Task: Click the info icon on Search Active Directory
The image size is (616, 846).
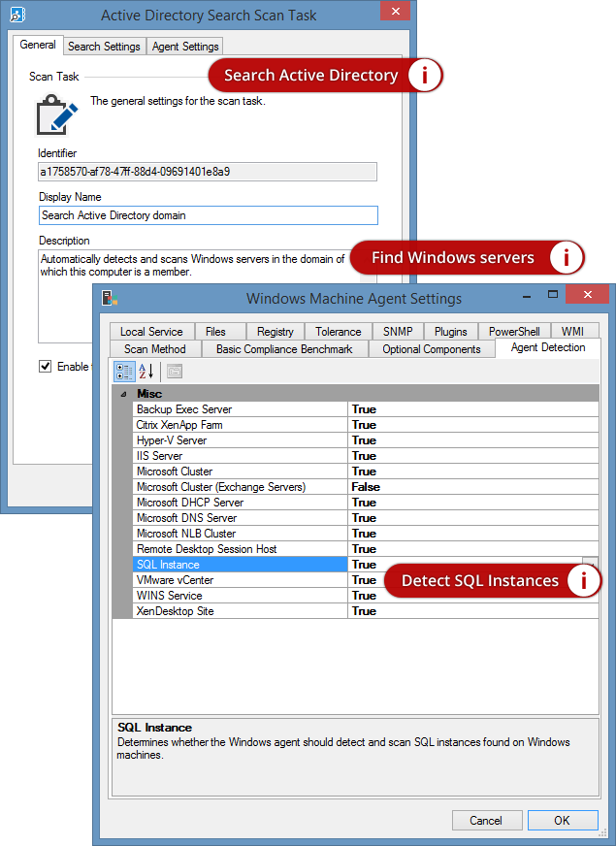Action: (x=424, y=75)
